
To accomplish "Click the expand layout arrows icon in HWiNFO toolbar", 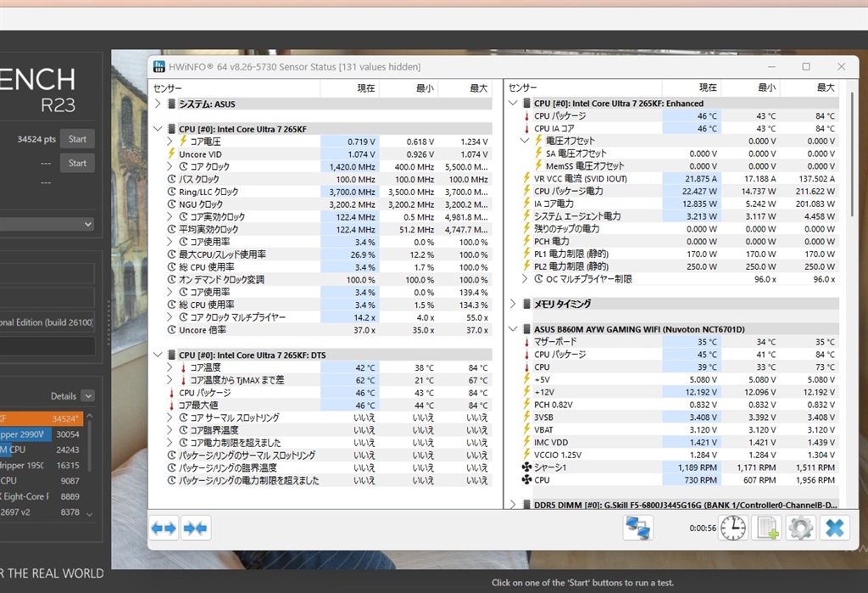I will point(164,529).
